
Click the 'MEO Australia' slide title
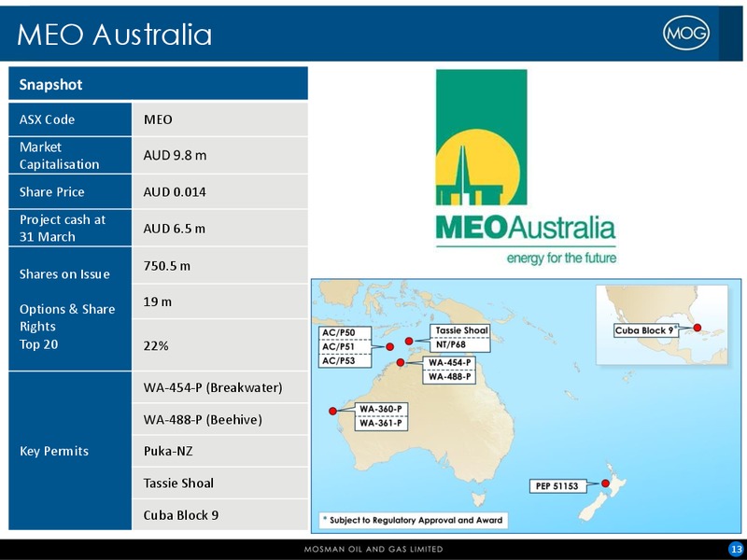coord(114,35)
